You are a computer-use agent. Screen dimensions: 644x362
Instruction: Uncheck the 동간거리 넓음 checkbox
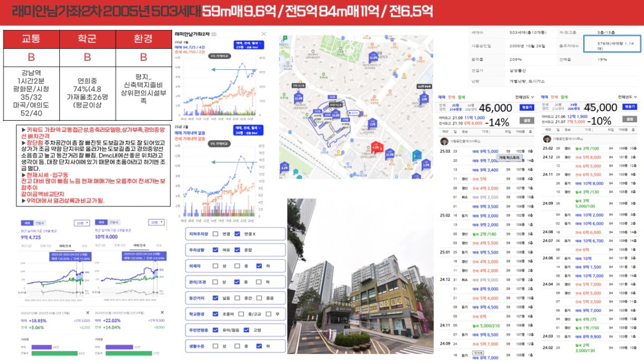click(215, 298)
